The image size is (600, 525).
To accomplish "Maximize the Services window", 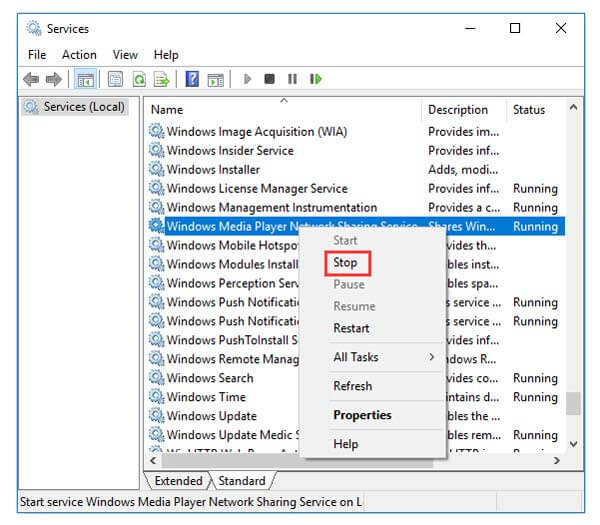I will [x=515, y=28].
